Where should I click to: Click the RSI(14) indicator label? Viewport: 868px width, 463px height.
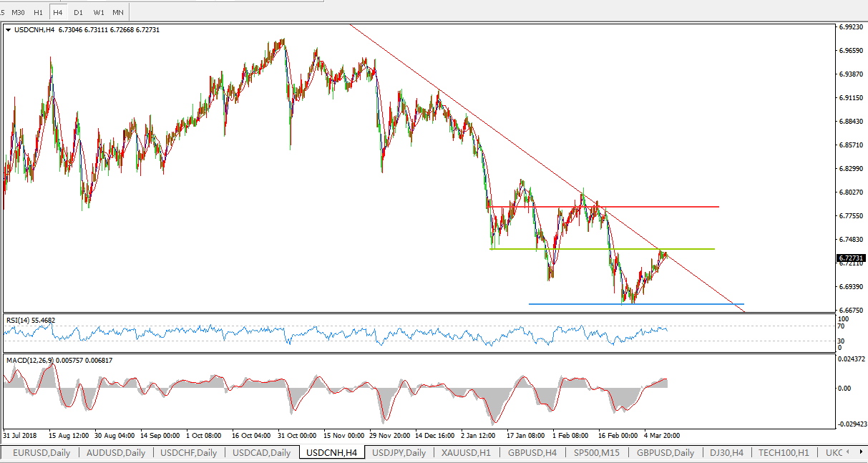point(30,321)
